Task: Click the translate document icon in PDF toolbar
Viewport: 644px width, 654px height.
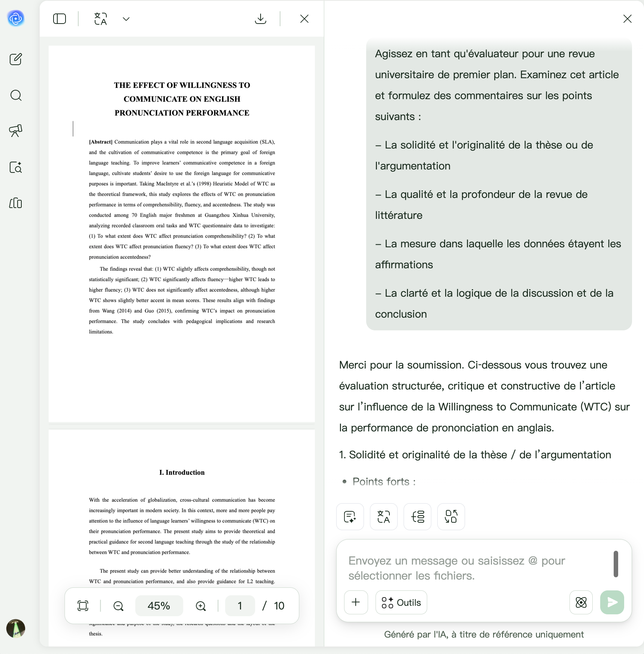Action: coord(101,19)
